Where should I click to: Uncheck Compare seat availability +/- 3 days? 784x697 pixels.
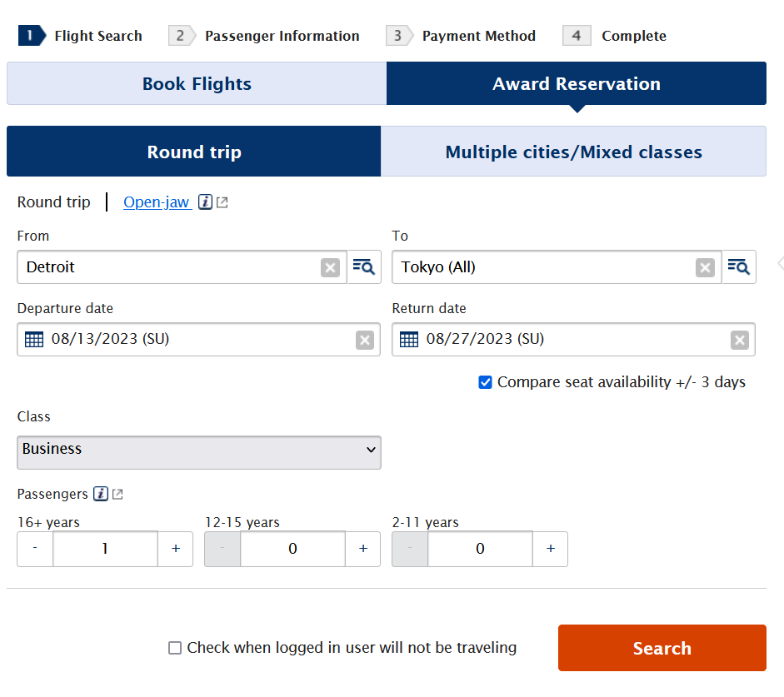pyautogui.click(x=486, y=382)
